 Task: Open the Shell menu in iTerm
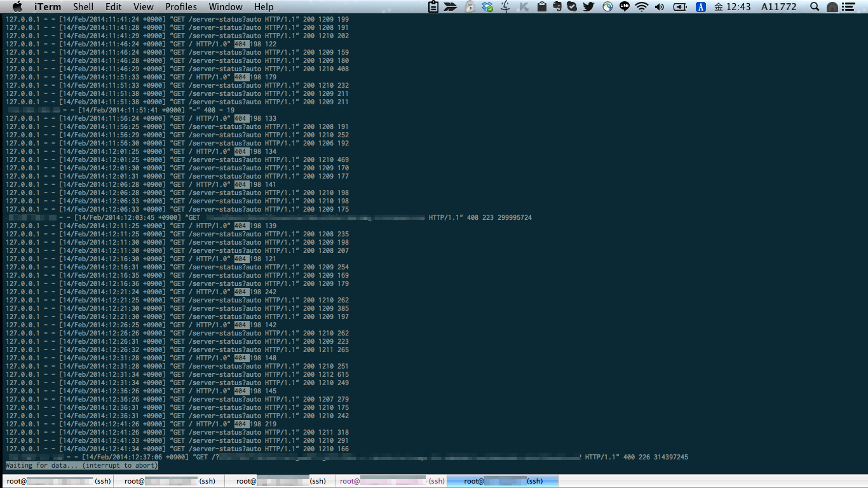coord(83,7)
